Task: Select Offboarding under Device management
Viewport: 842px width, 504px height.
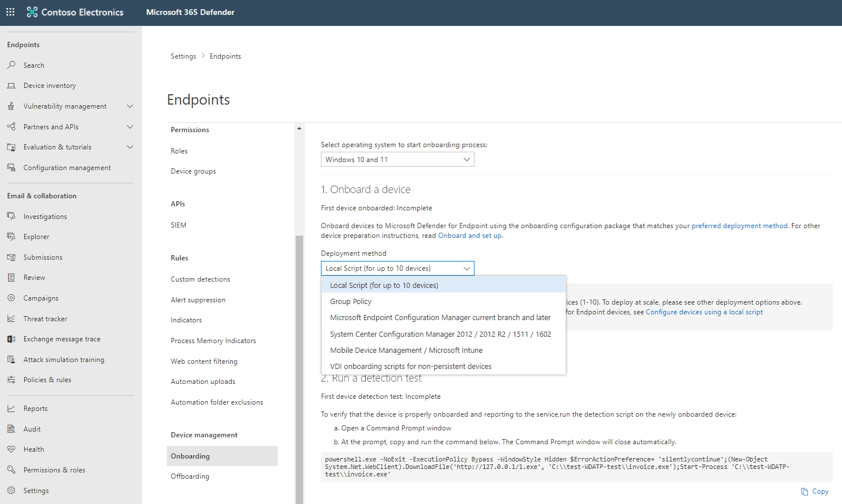Action: pos(190,476)
